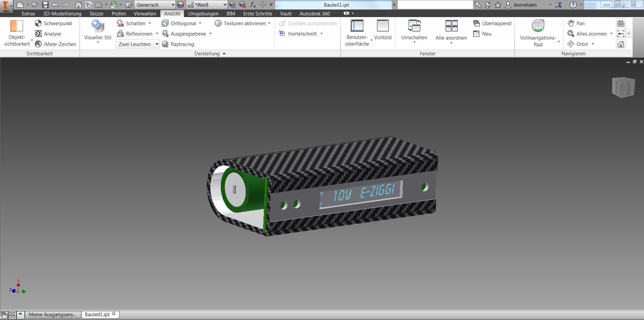Screen dimensions: 644x320
Task: Click the search input field in the title bar
Action: point(435,5)
